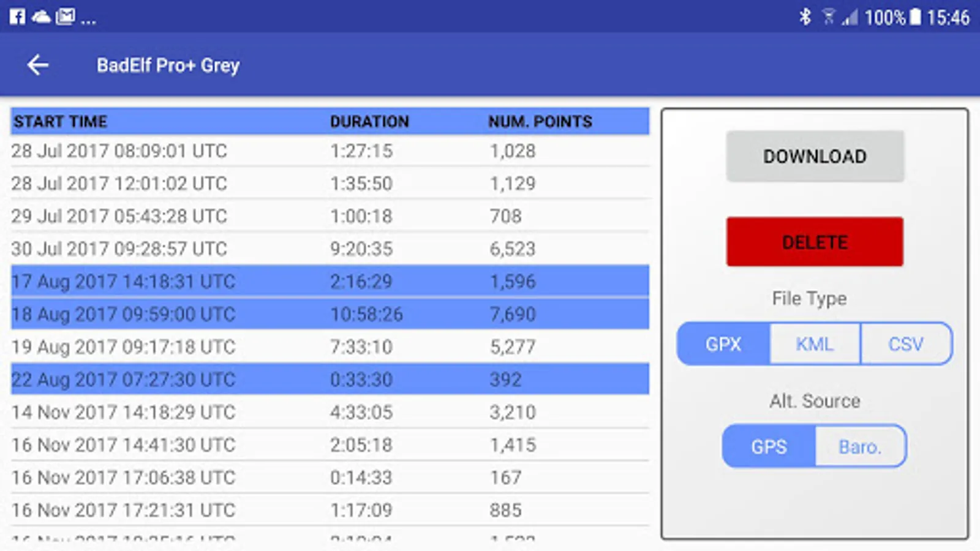Open the mail notification icon
The image size is (980, 551).
point(65,17)
